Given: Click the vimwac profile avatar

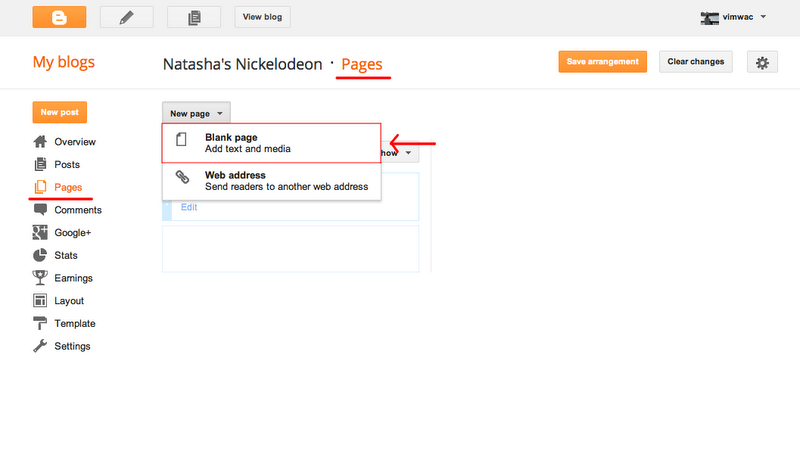Looking at the screenshot, I should point(709,18).
